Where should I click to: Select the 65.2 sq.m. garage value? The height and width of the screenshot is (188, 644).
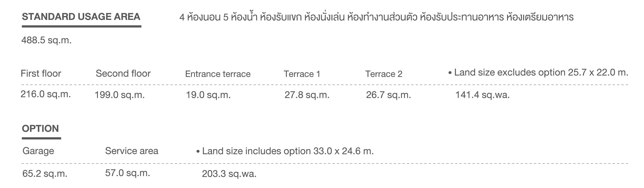(x=45, y=174)
